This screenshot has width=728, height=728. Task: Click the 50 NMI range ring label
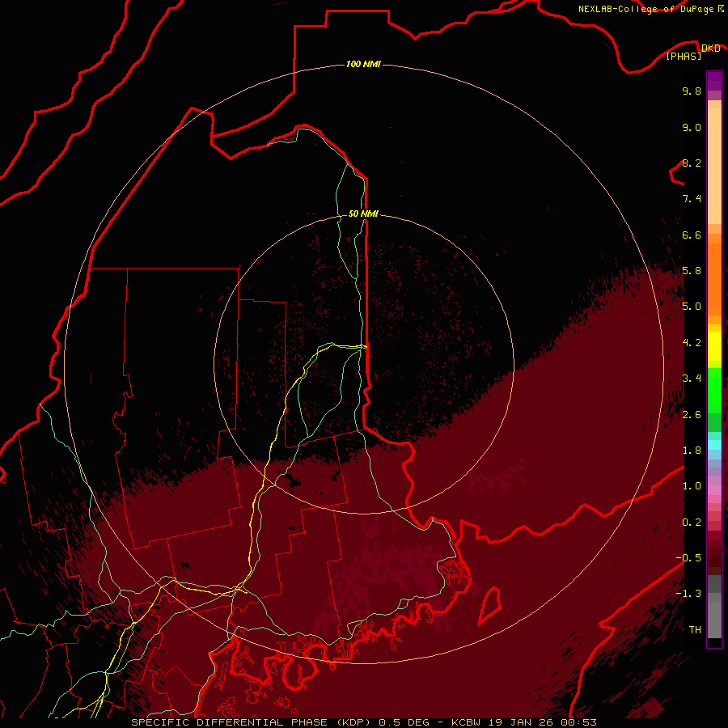(x=363, y=214)
